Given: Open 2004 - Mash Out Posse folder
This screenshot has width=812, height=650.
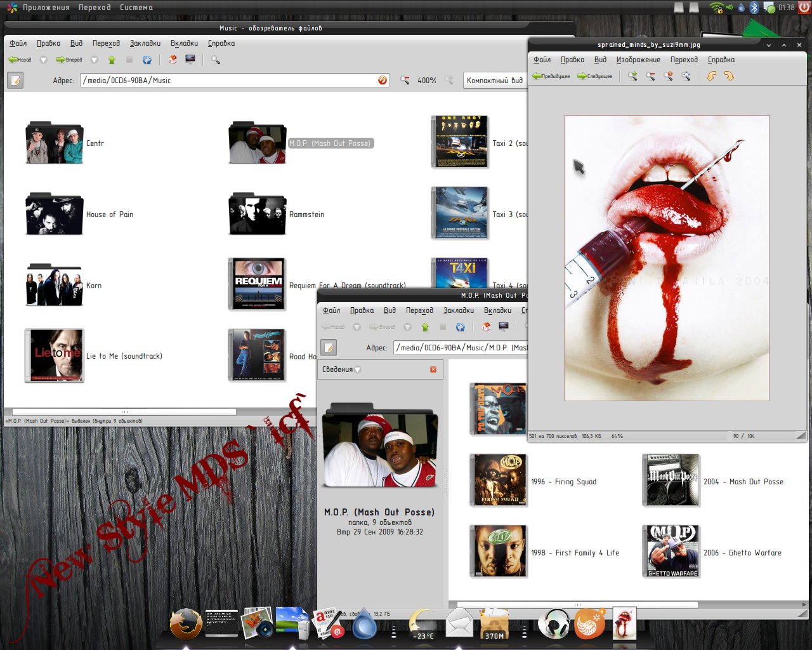Looking at the screenshot, I should [x=671, y=481].
